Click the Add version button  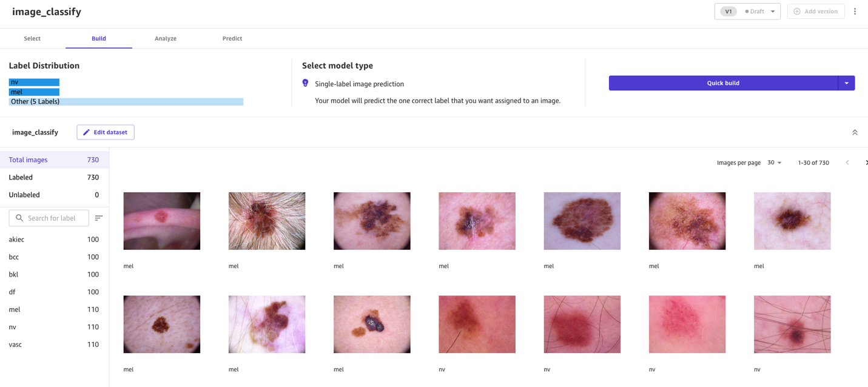[x=816, y=12]
